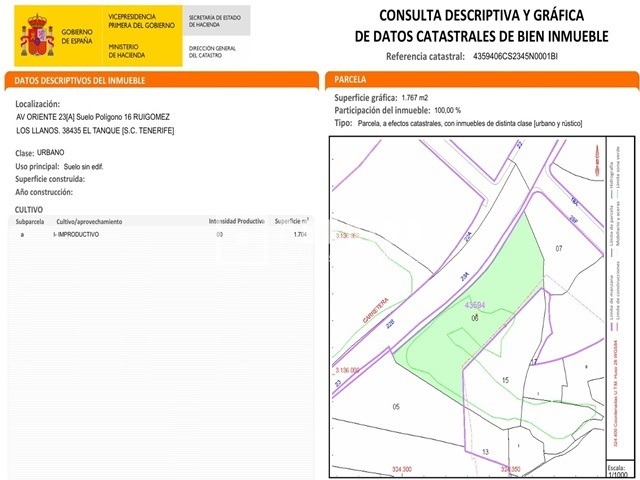The height and width of the screenshot is (480, 640).
Task: Click the document title 'CONSULTA DESCRIPTIVA Y GRÁFICA'
Action: 481,16
